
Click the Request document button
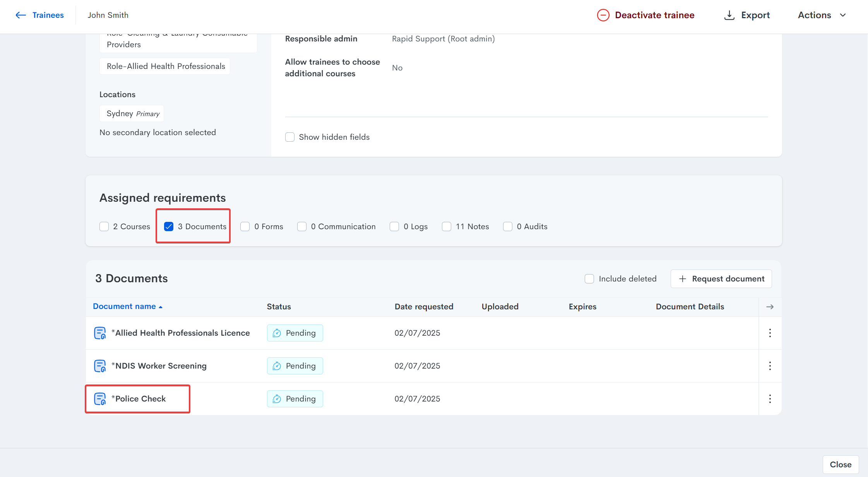click(721, 279)
